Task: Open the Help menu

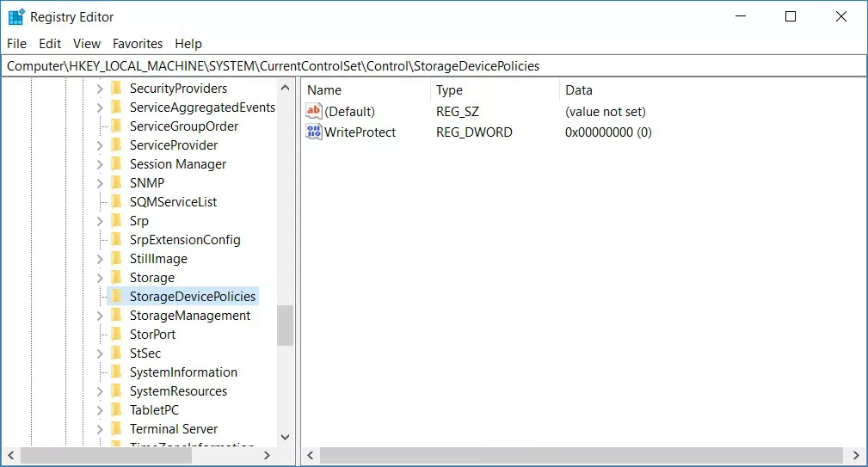Action: point(188,44)
